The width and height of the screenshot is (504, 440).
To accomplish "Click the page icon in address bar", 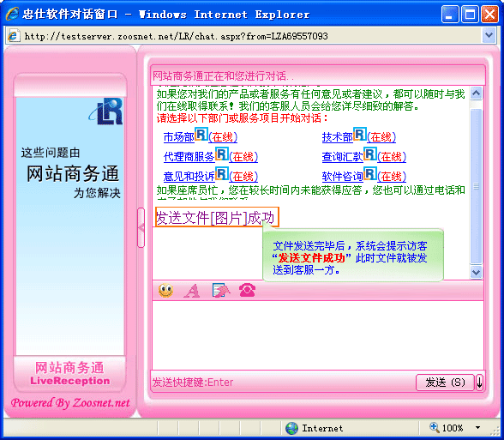I will 13,36.
